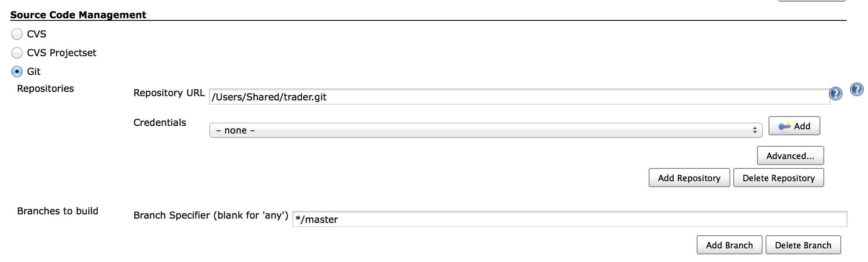
Task: Open the Credentials dropdown showing none
Action: pyautogui.click(x=486, y=130)
